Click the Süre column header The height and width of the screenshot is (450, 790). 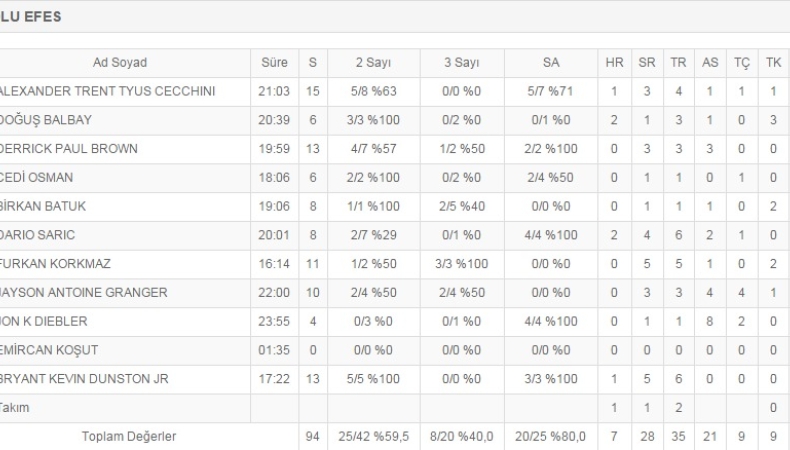(x=275, y=63)
